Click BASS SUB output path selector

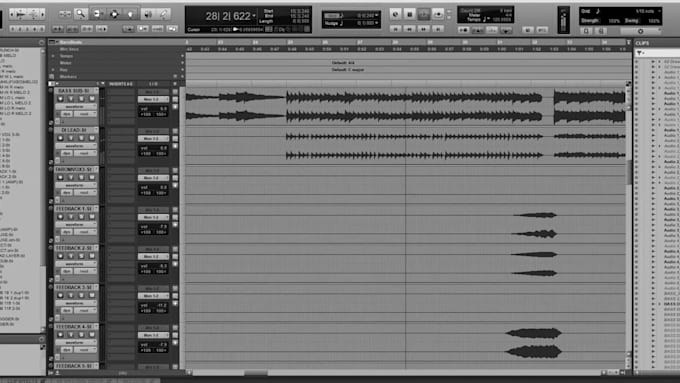(154, 99)
